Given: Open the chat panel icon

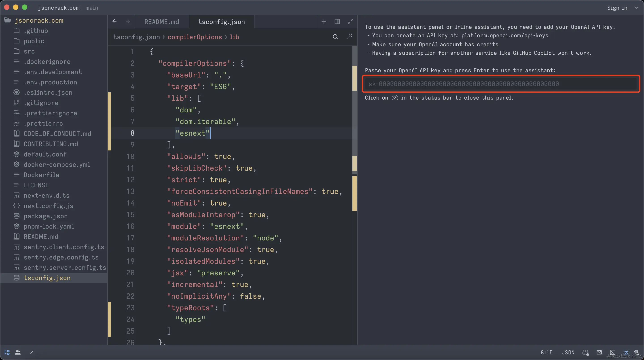Looking at the screenshot, I should (x=637, y=352).
